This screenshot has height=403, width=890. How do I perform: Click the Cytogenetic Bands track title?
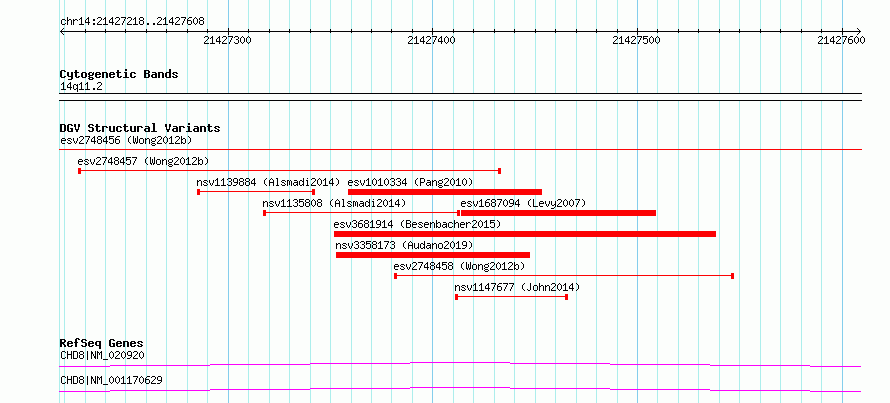119,74
